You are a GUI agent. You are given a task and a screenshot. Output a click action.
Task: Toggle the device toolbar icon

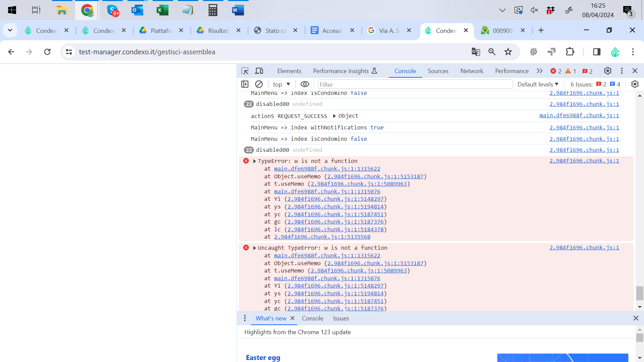259,71
